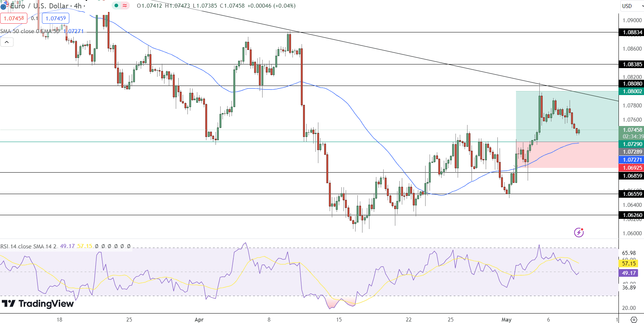The width and height of the screenshot is (644, 323).
Task: Click the 1.06559 horizontal line price label
Action: pyautogui.click(x=632, y=194)
